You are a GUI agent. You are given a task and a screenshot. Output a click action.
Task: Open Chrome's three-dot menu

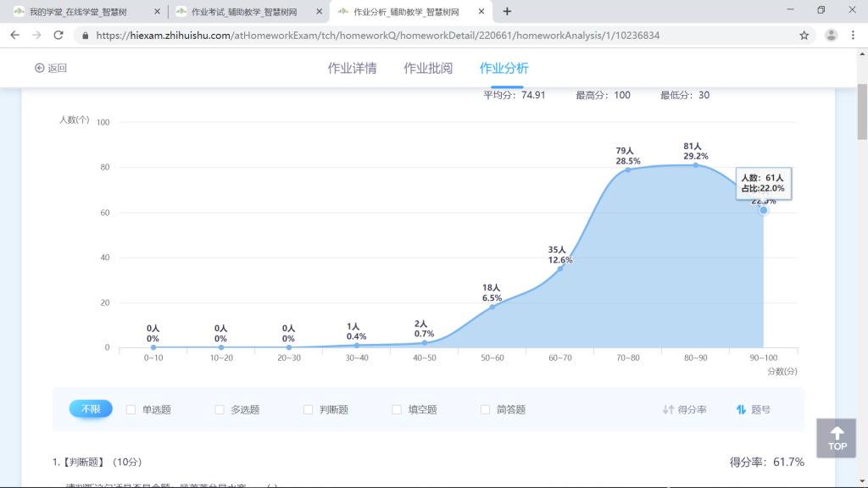(853, 36)
